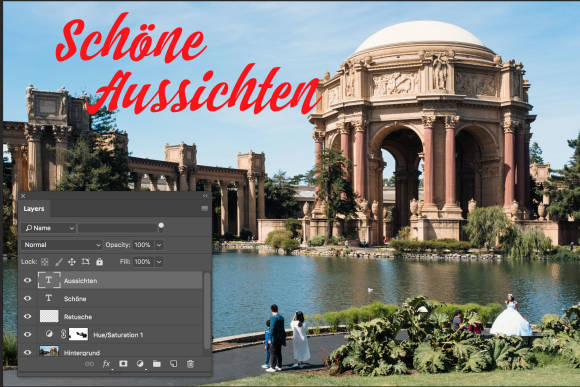Toggle visibility of Hue/Saturation 1 layer
This screenshot has height=387, width=580.
pyautogui.click(x=27, y=334)
